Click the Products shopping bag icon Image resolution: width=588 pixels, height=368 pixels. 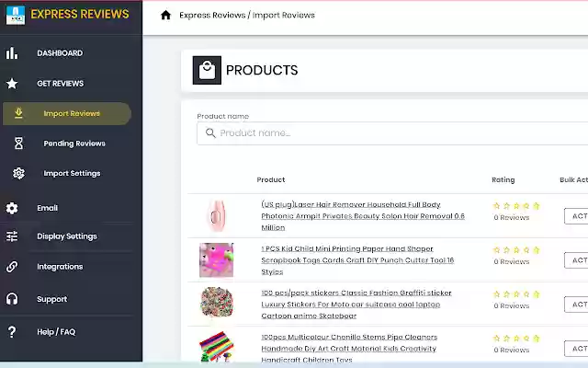tap(207, 70)
